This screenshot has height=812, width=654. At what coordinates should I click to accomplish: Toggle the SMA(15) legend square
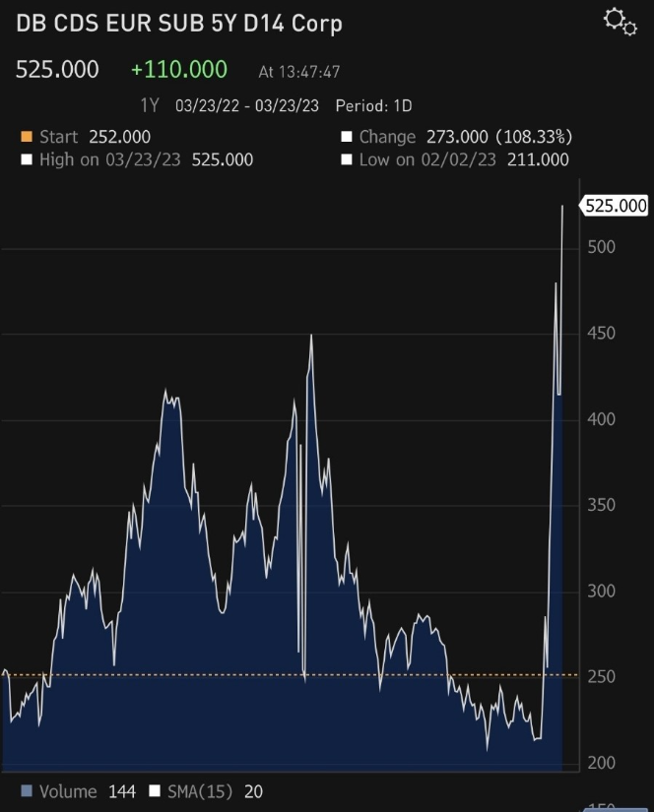point(154,790)
